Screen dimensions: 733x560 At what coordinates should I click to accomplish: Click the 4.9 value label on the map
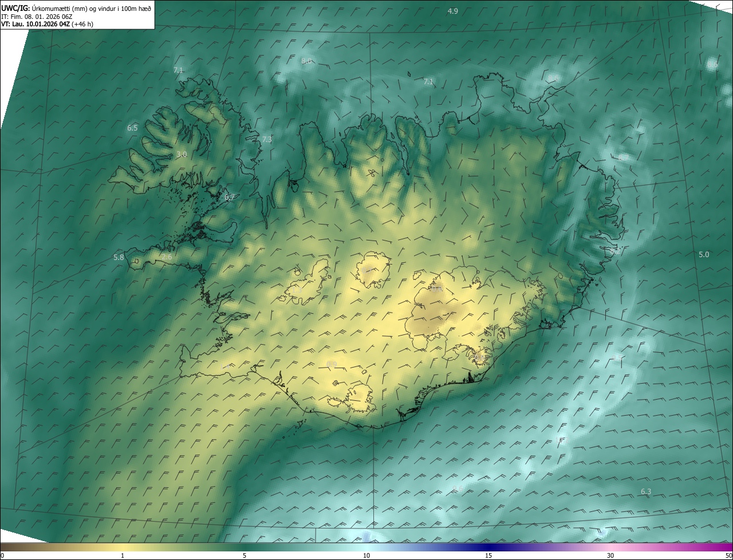[x=452, y=11]
